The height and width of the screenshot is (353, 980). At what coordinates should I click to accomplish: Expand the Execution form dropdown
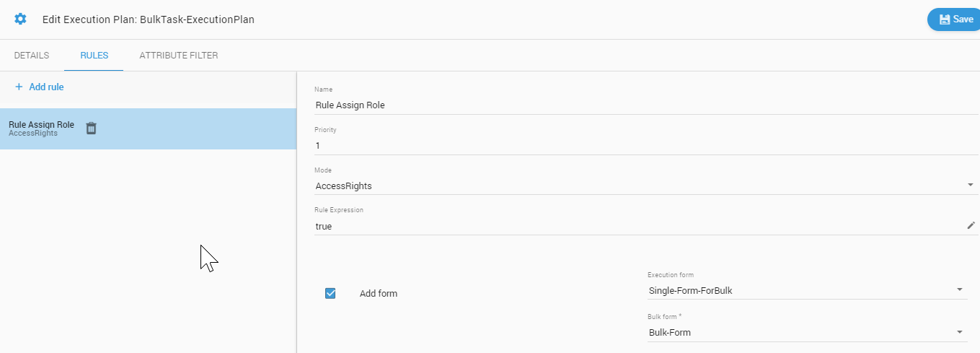click(x=959, y=290)
